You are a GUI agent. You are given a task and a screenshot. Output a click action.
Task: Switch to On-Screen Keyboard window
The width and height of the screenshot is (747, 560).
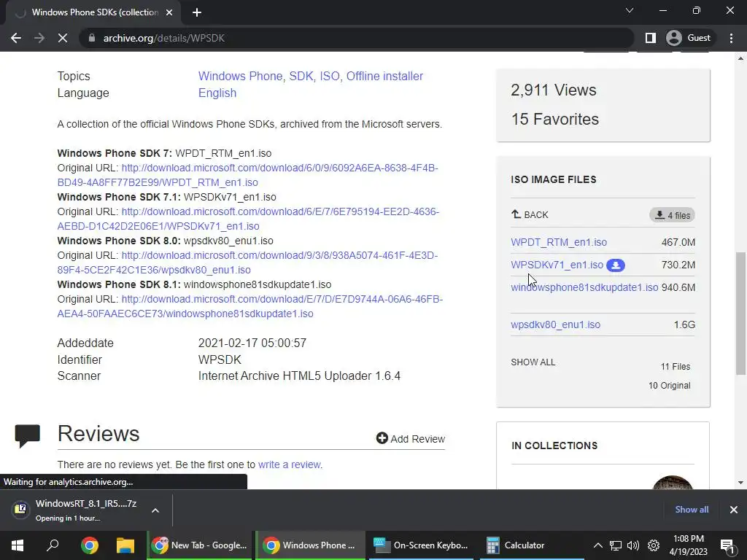pos(422,545)
